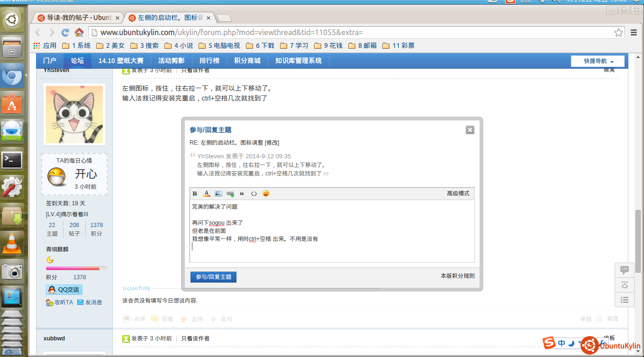Apply bold formatting in reply editor
Viewport: 644px width, 357px height.
point(195,194)
